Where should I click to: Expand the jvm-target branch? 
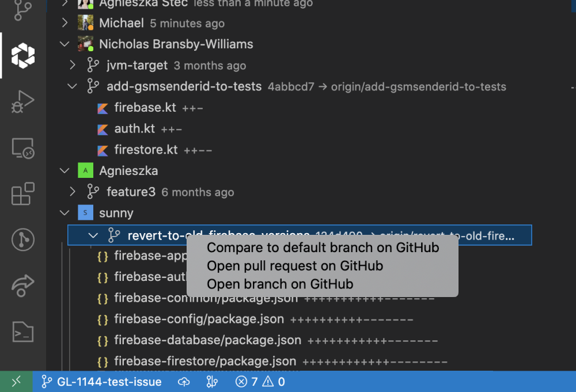click(x=73, y=65)
